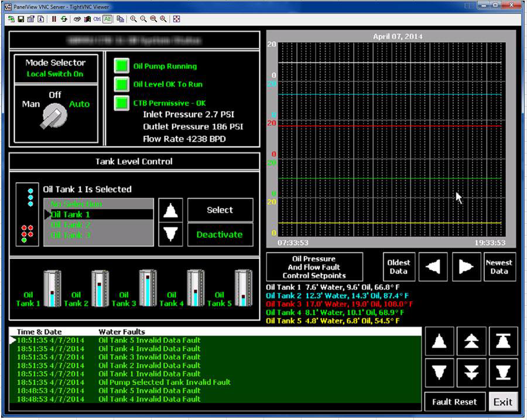Click the Refresh screen toolbar icon
Viewport: 527px width, 420px height.
pyautogui.click(x=63, y=19)
